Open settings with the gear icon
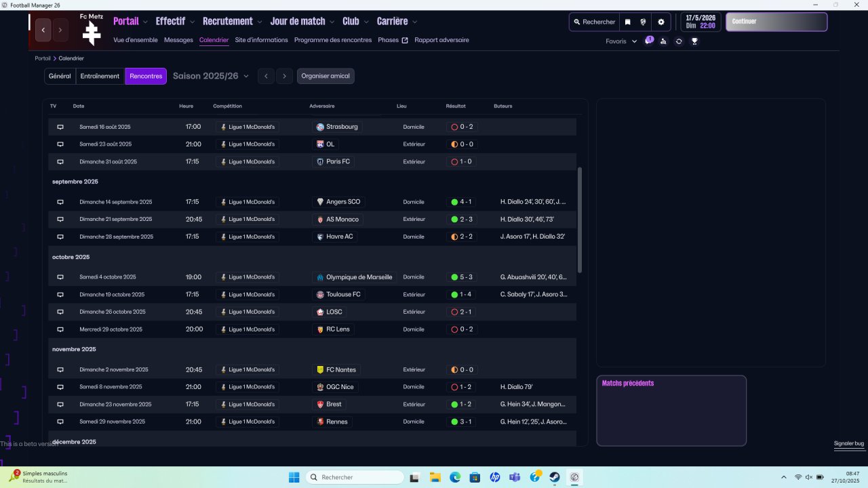Image resolution: width=868 pixels, height=488 pixels. (x=661, y=22)
